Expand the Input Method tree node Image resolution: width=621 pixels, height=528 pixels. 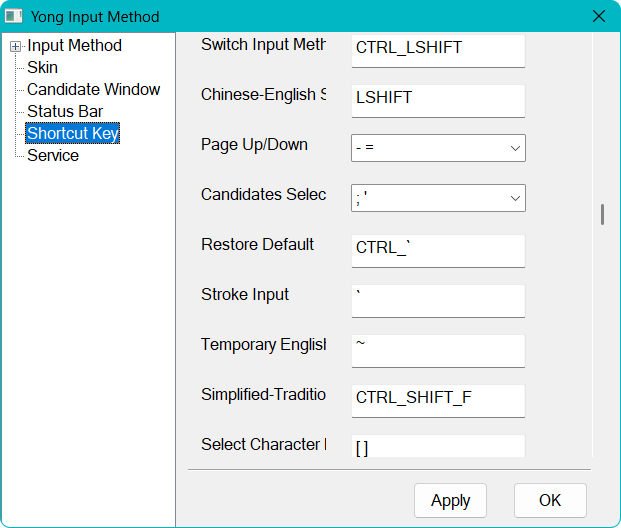(15, 47)
